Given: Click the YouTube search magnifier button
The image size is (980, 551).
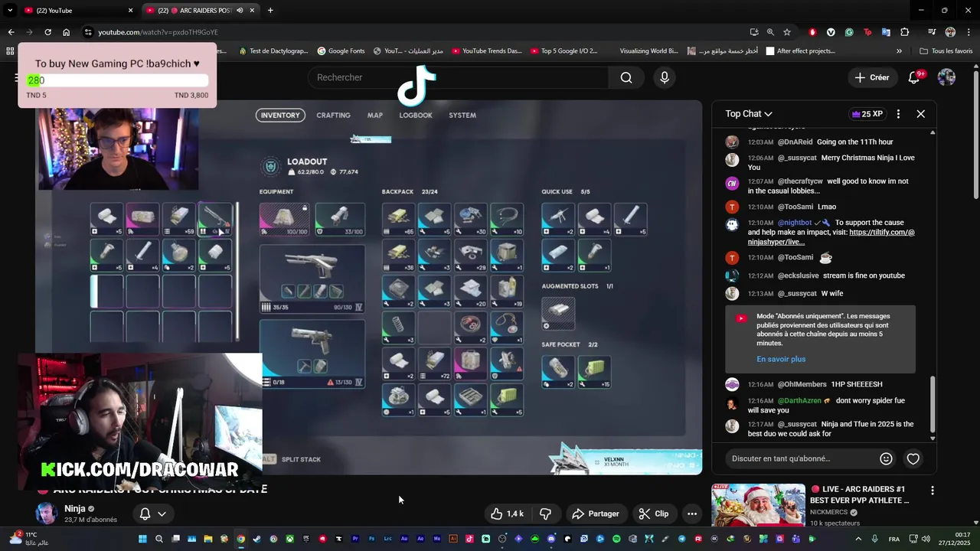Looking at the screenshot, I should tap(626, 77).
